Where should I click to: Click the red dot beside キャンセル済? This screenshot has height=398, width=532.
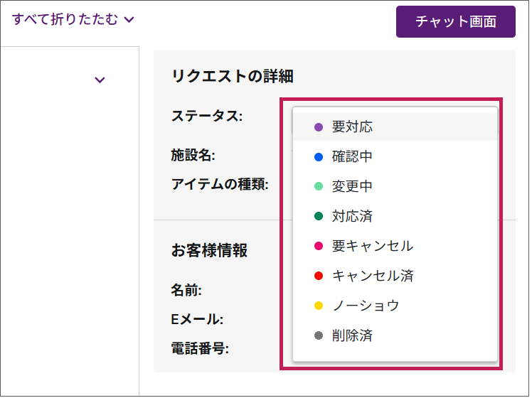point(319,276)
